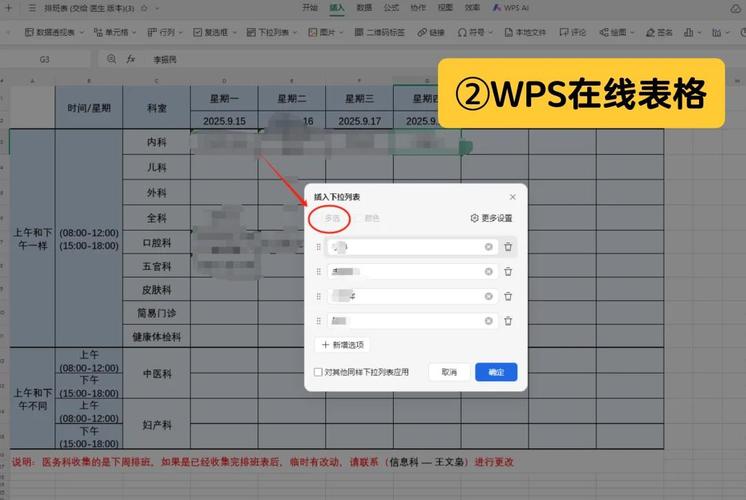Add an option via 新增选项
Viewport: 746px width, 500px height.
(x=343, y=345)
